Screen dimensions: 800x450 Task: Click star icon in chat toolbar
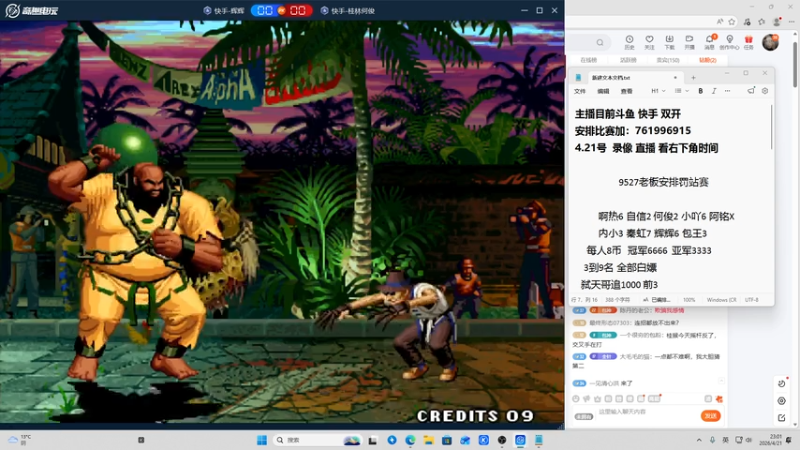(x=597, y=399)
